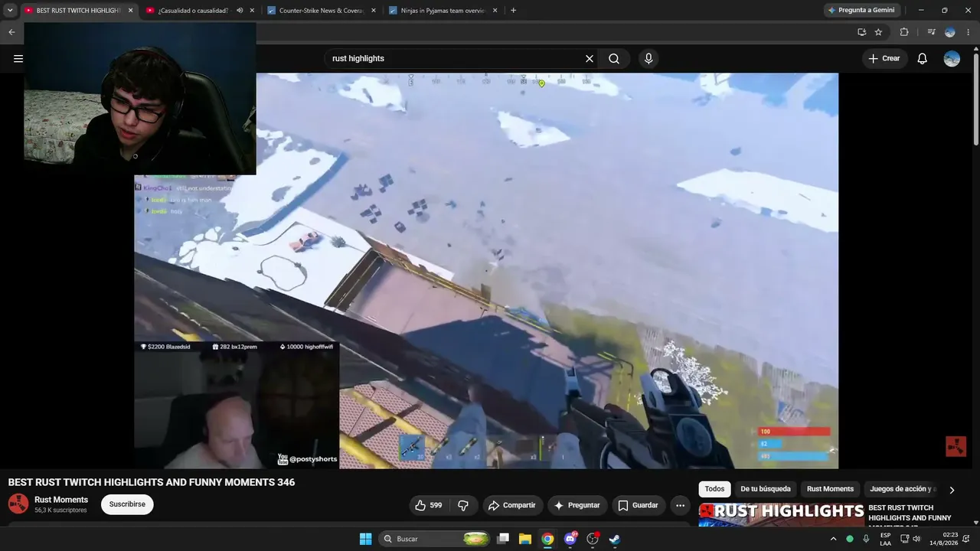
Task: Click the YouTube search magnifier button
Action: [614, 58]
